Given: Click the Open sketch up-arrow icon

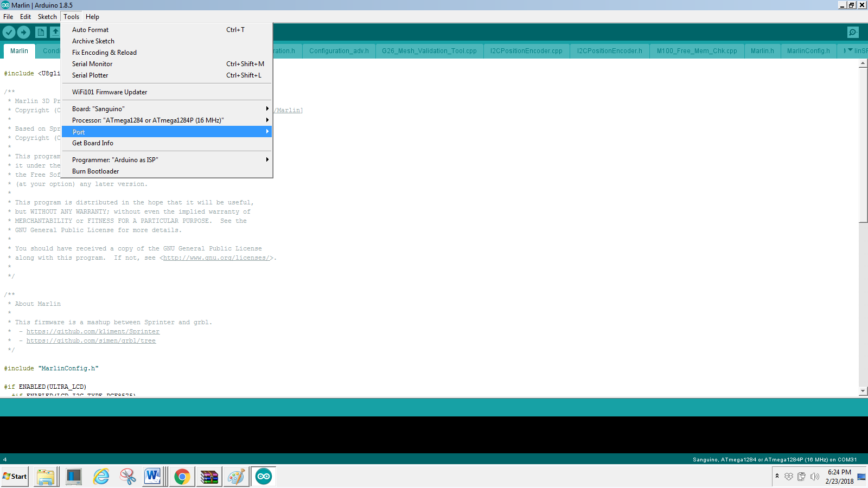Looking at the screenshot, I should tap(55, 33).
